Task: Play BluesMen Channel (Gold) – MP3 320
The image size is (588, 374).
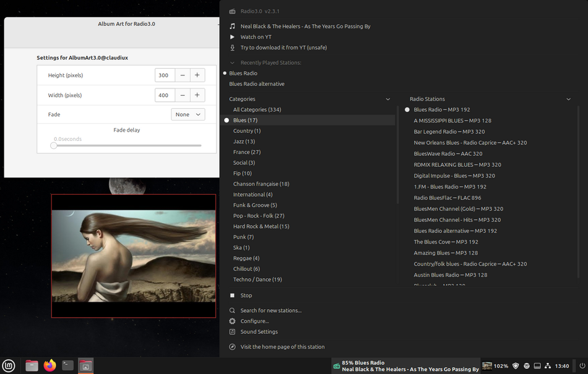Action: click(458, 209)
